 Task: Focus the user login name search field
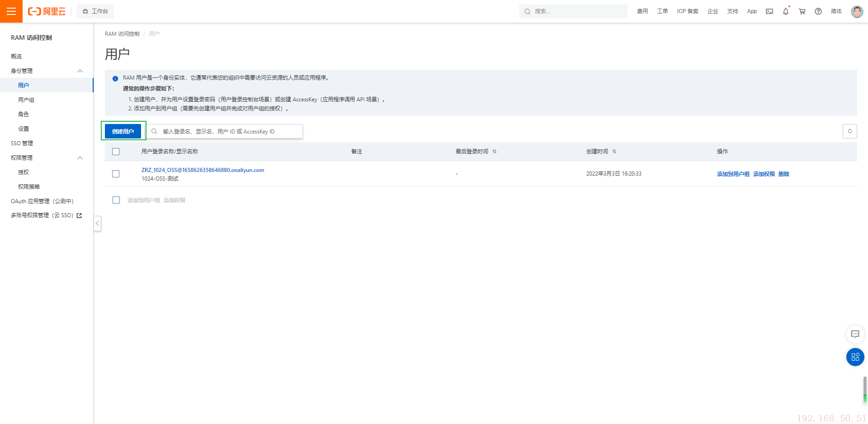pos(225,131)
